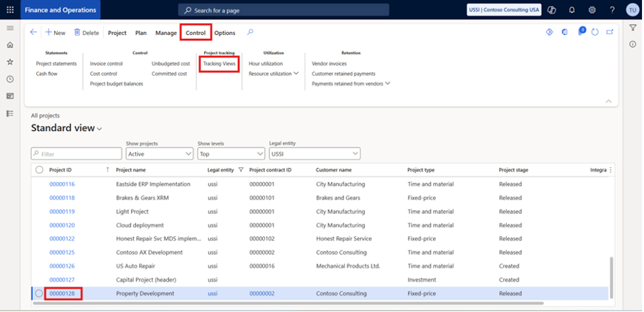Click the back arrow in the action pane
Viewport: 644px width, 312px height.
click(x=34, y=32)
